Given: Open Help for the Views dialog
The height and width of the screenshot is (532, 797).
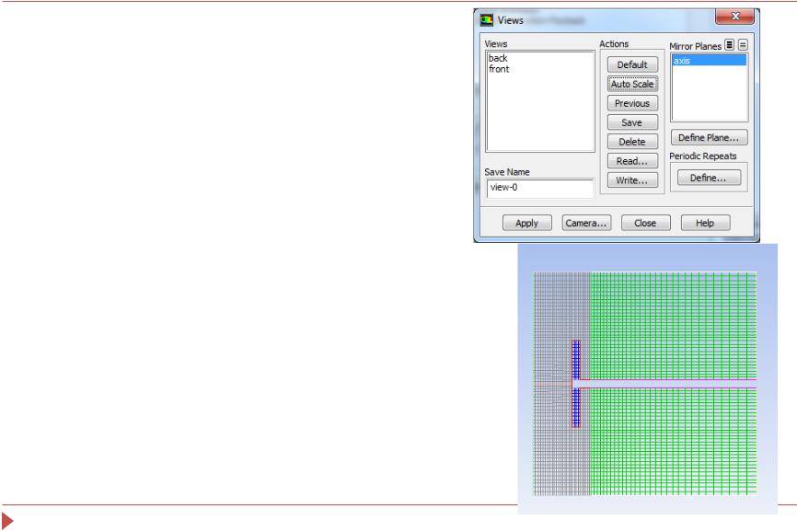Looking at the screenshot, I should (x=706, y=223).
